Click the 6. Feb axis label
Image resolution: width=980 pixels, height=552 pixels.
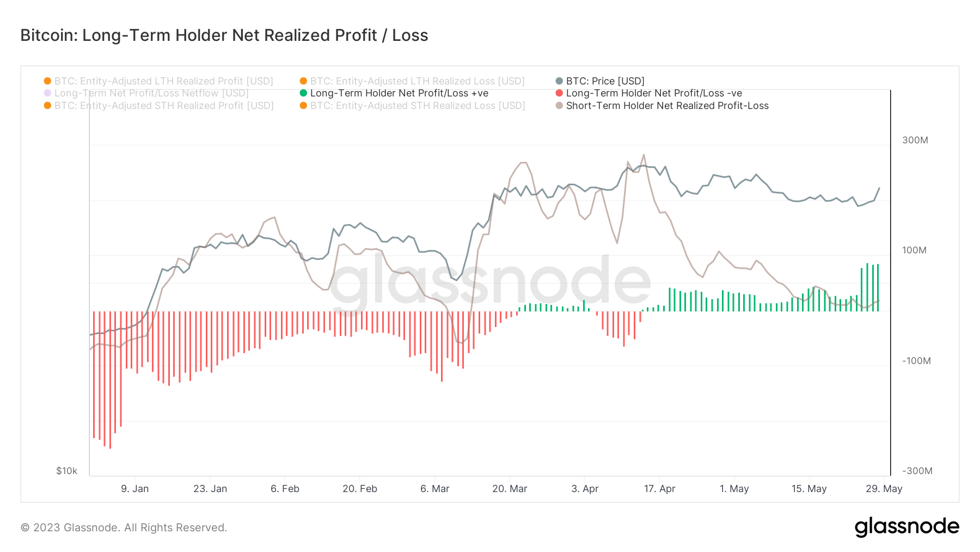285,489
